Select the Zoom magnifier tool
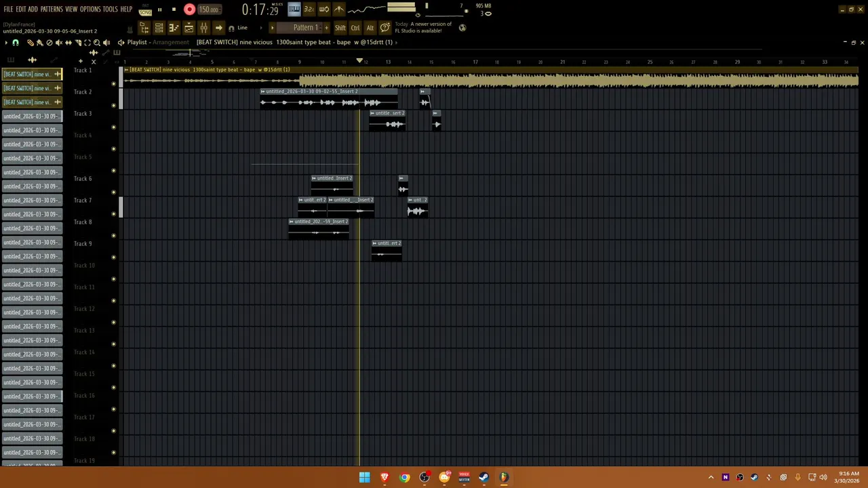Image resolution: width=868 pixels, height=488 pixels. pyautogui.click(x=97, y=43)
